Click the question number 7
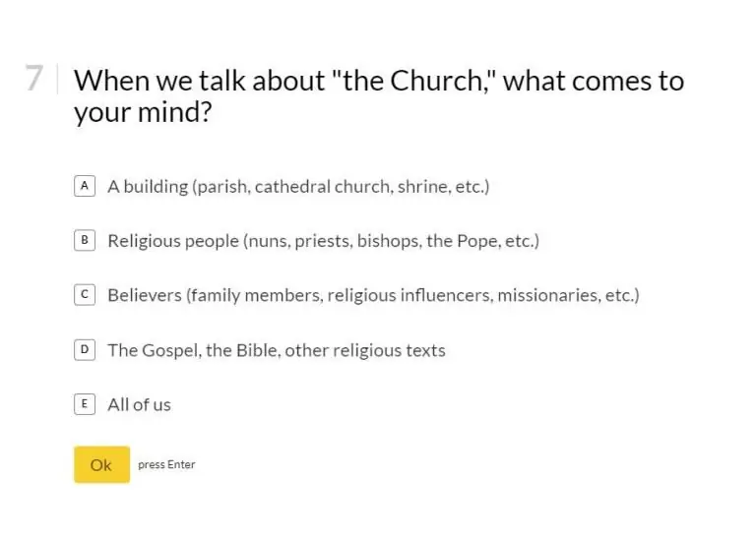 [x=34, y=79]
